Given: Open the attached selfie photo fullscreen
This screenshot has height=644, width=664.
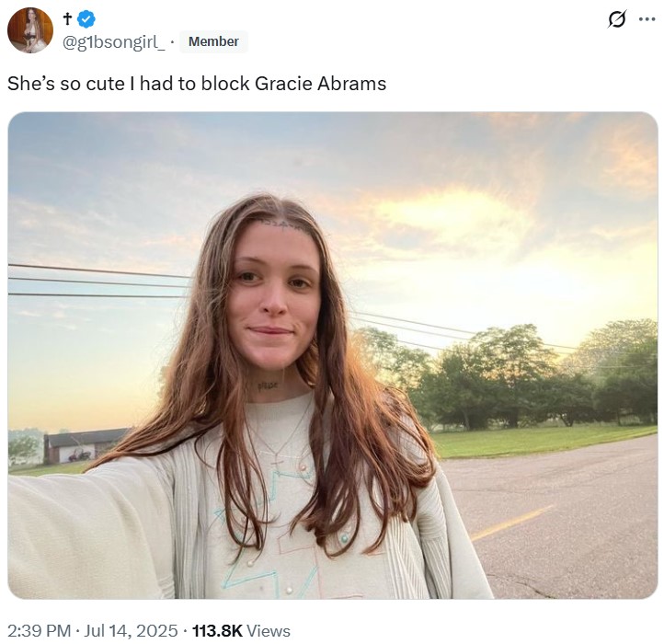Looking at the screenshot, I should tap(332, 355).
